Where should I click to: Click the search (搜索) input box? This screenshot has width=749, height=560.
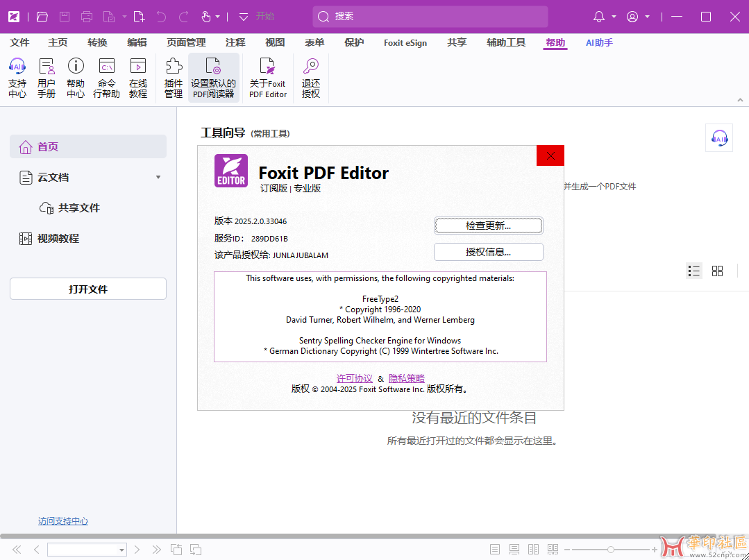(430, 17)
